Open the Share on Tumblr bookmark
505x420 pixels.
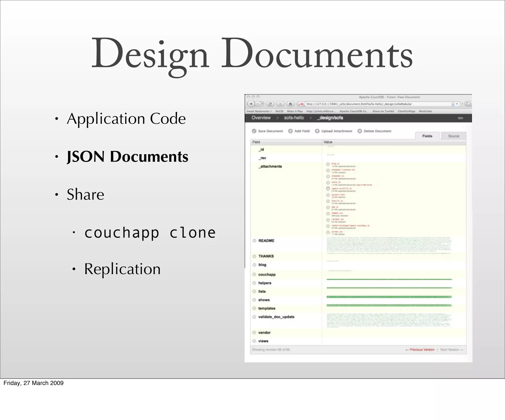point(383,111)
